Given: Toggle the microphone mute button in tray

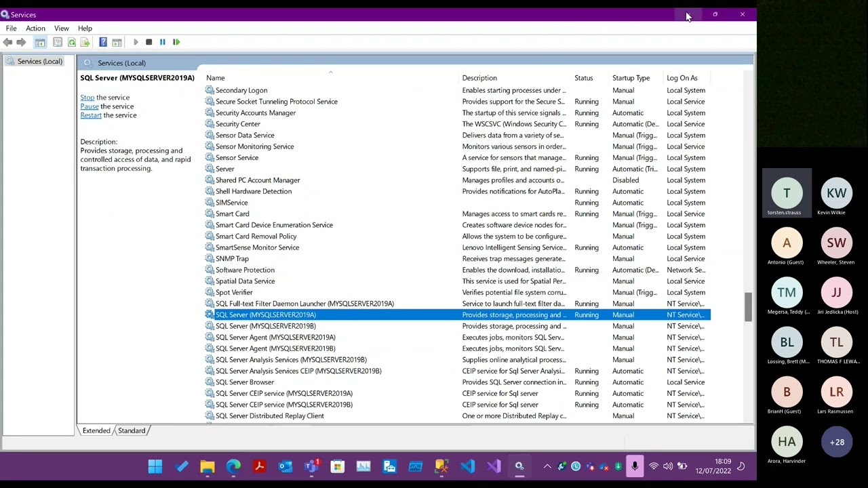Looking at the screenshot, I should click(635, 466).
